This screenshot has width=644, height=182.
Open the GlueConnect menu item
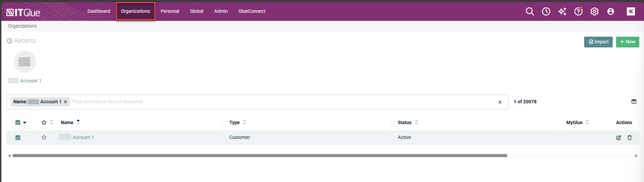coord(252,11)
